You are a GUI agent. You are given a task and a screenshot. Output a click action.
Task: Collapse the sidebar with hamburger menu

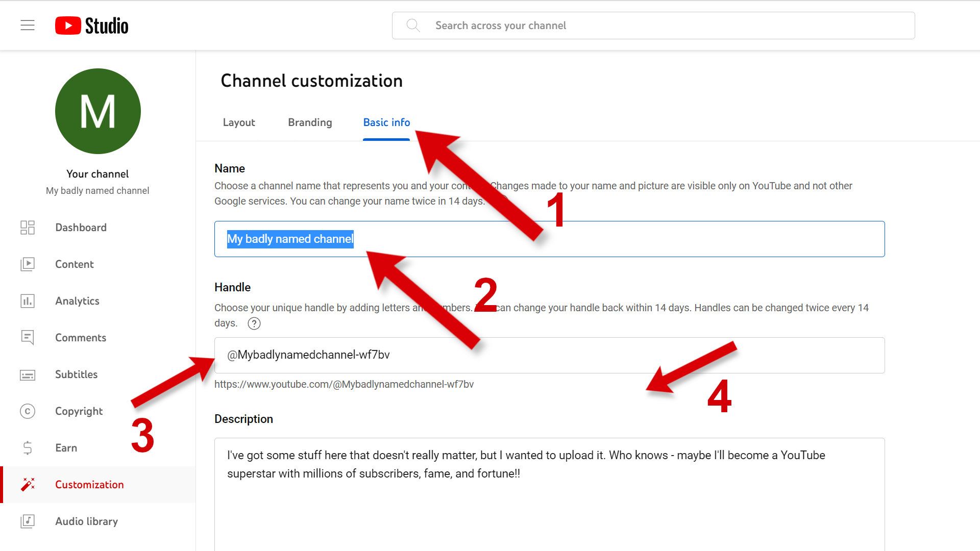pyautogui.click(x=27, y=25)
